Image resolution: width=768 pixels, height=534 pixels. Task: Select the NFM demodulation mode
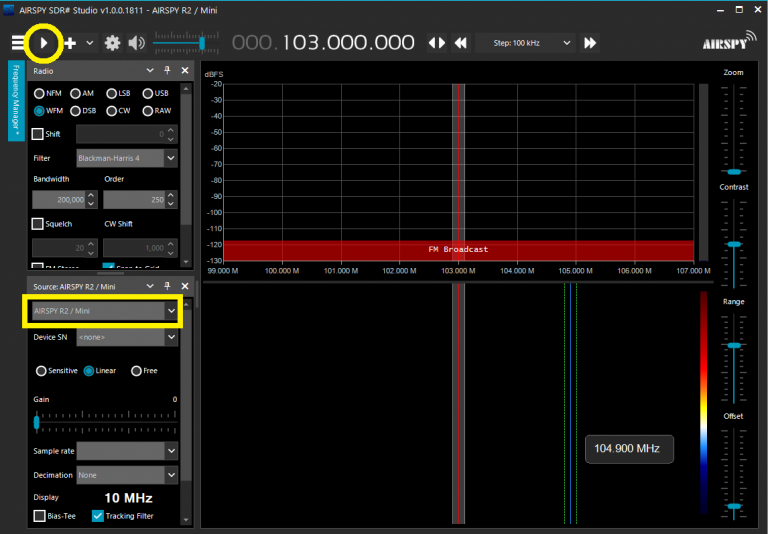pos(40,93)
